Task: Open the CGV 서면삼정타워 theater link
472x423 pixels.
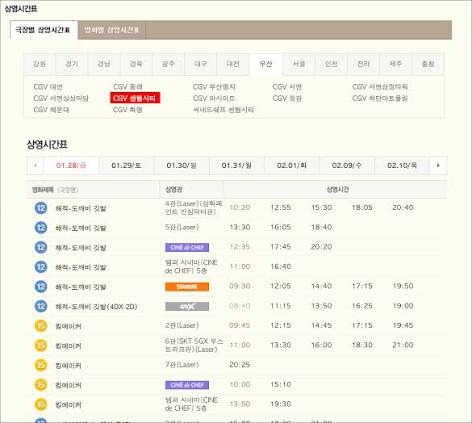Action: point(380,87)
